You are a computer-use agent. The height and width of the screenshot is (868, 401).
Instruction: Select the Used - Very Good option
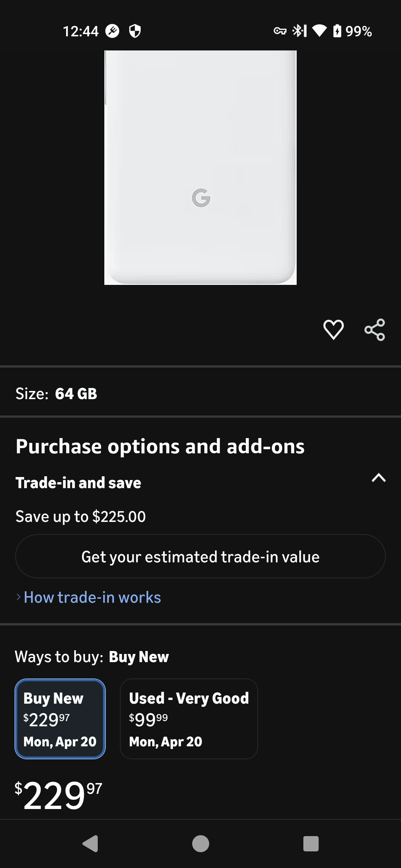click(x=189, y=719)
